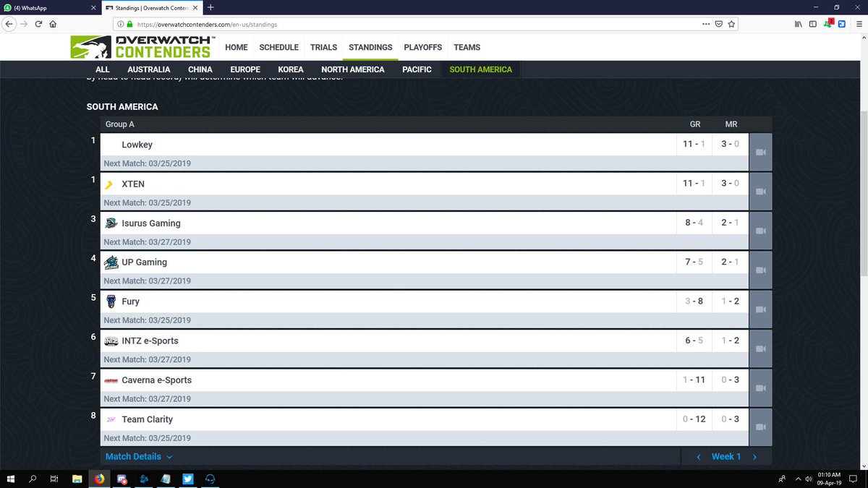Click the Team Clarity team name
Viewport: 868px width, 488px height.
(147, 419)
